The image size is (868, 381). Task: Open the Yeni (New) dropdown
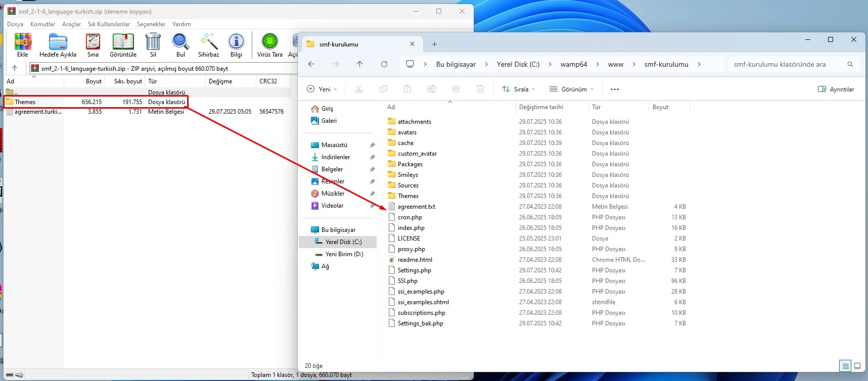click(x=322, y=89)
